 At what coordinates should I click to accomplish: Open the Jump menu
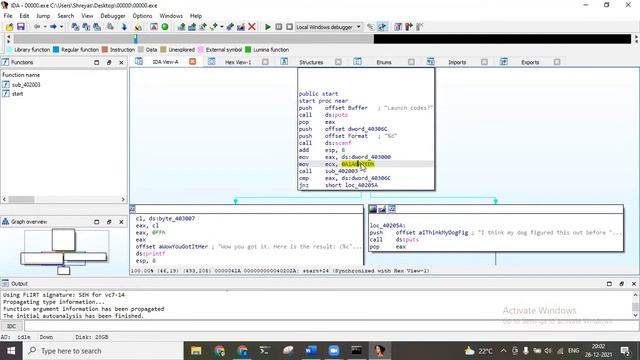click(43, 16)
